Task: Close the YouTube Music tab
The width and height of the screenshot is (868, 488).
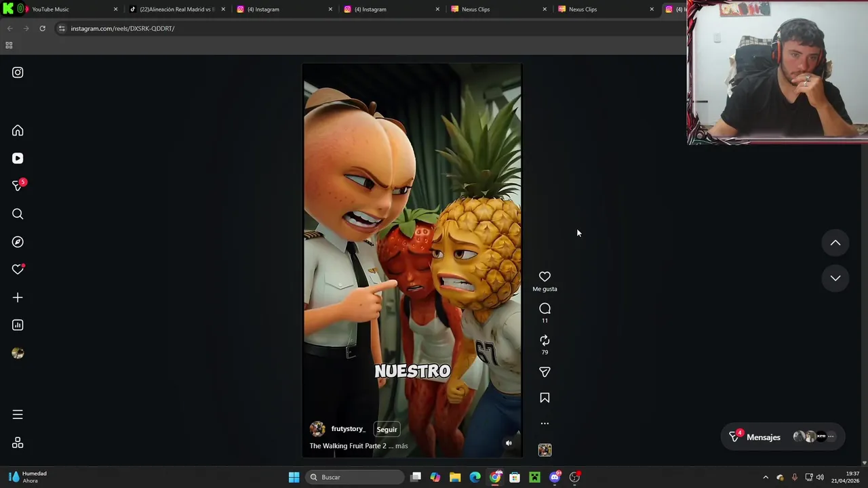Action: pyautogui.click(x=115, y=9)
